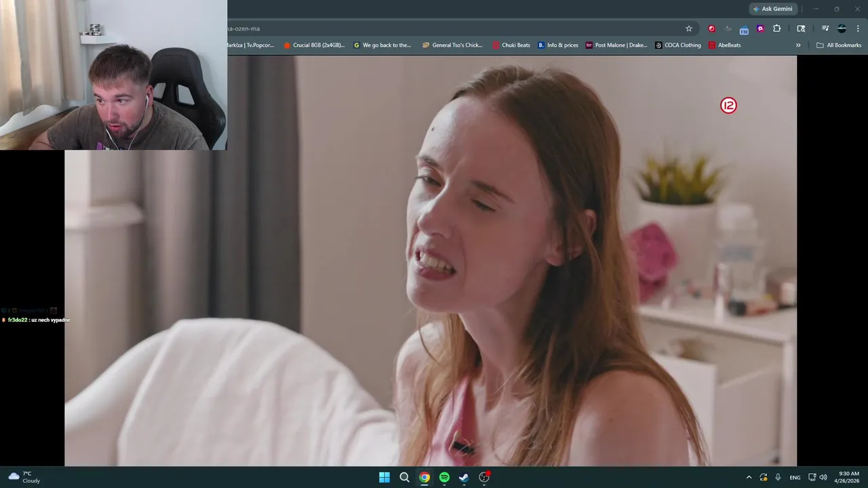Switch input language from ENG

[x=795, y=478]
